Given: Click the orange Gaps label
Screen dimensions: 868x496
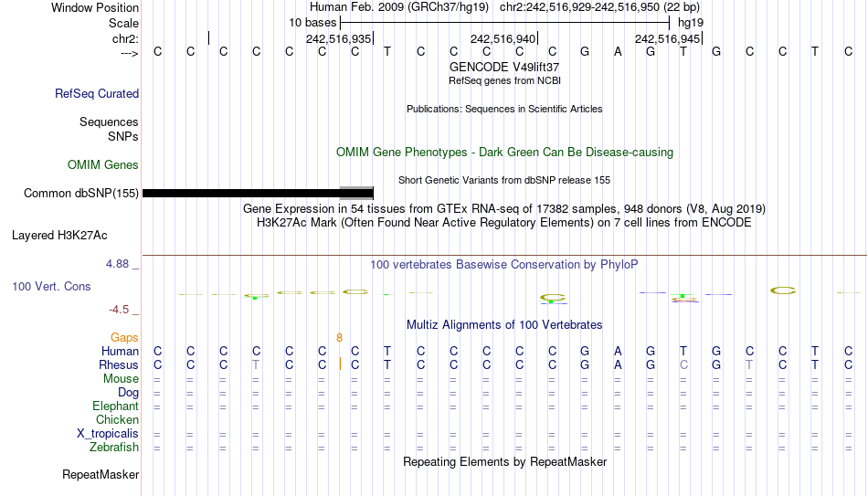Looking at the screenshot, I should click(124, 338).
